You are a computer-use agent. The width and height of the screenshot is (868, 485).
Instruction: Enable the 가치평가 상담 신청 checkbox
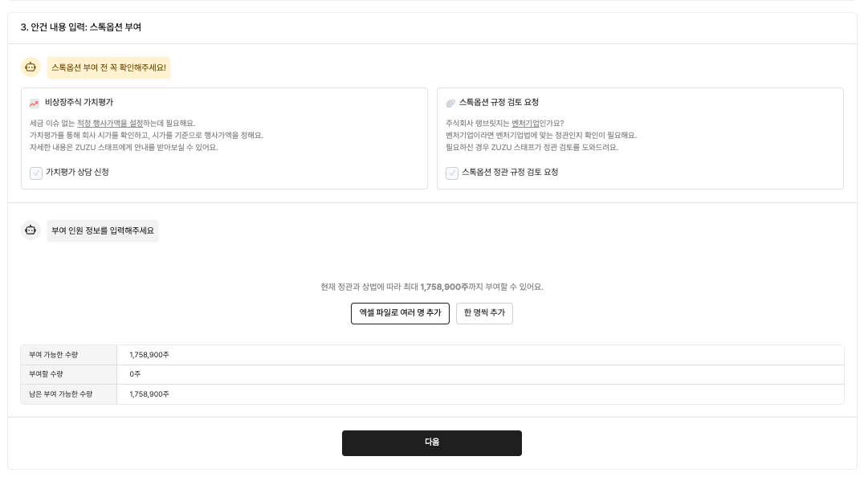coord(36,173)
